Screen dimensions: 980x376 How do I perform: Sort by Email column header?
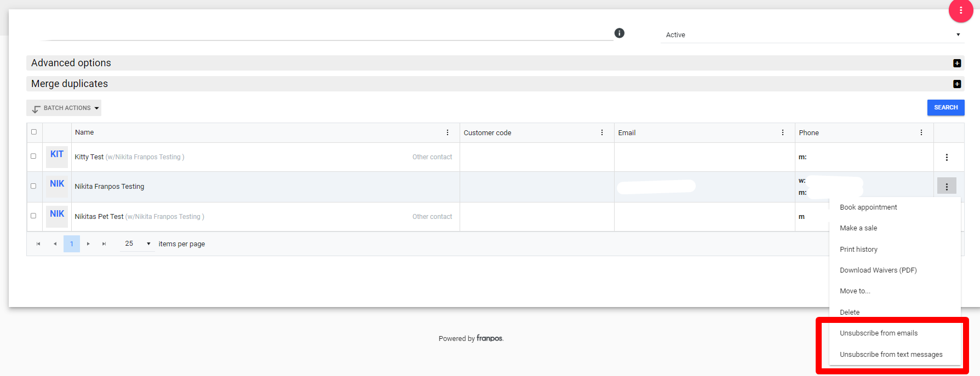pos(627,133)
